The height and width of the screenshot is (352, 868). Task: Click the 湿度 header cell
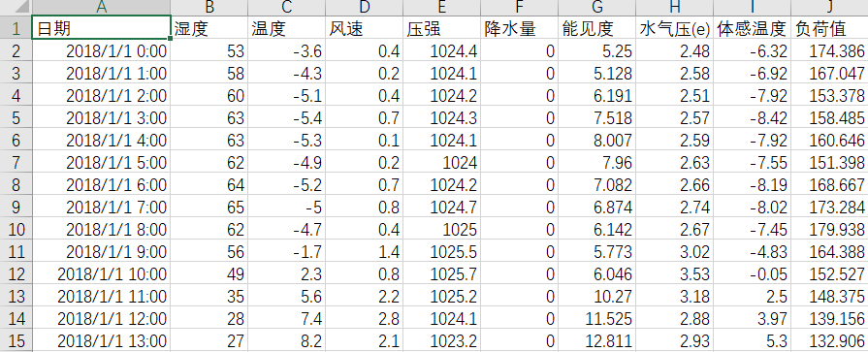(209, 28)
